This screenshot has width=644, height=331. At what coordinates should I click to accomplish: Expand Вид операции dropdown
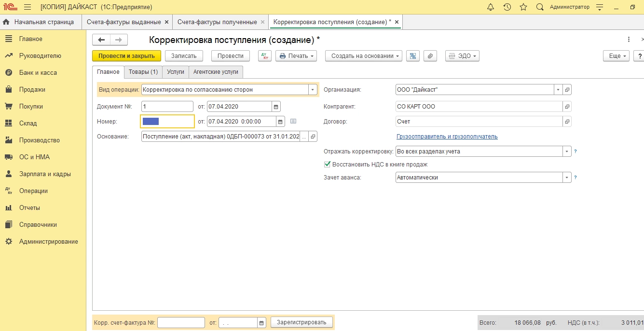click(x=313, y=90)
